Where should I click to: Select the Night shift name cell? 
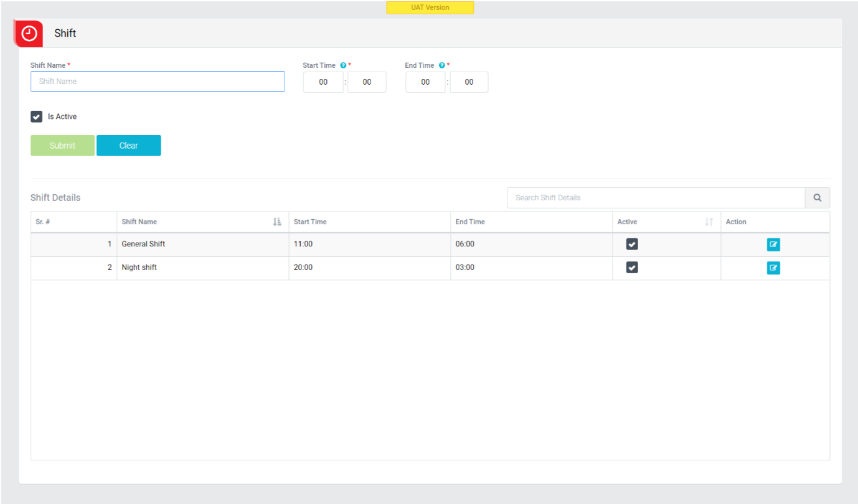coord(203,268)
